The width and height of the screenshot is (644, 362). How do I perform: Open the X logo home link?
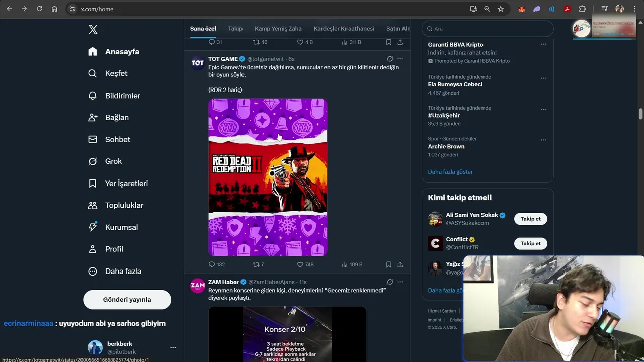(x=93, y=30)
